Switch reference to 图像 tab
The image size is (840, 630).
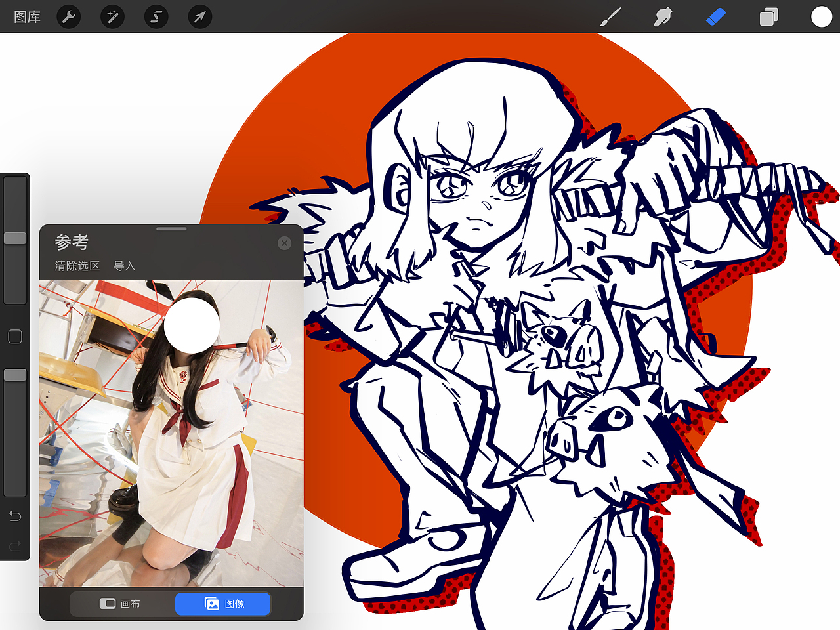point(223,604)
